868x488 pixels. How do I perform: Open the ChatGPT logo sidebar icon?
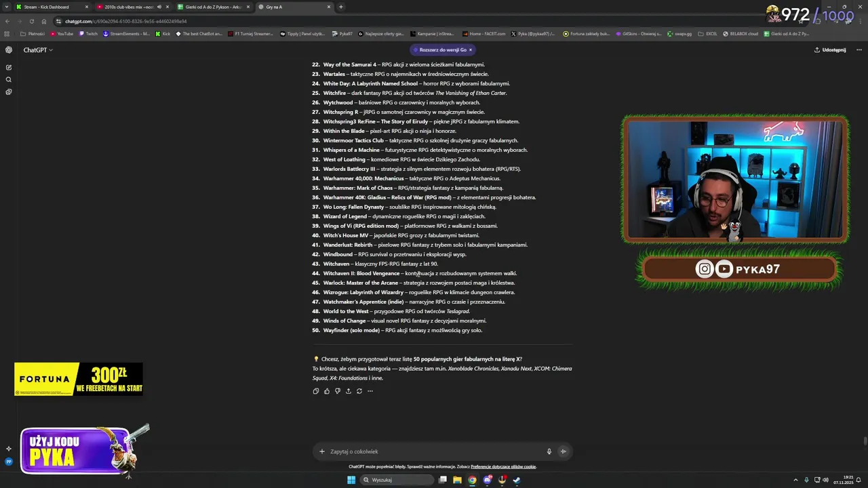point(9,49)
